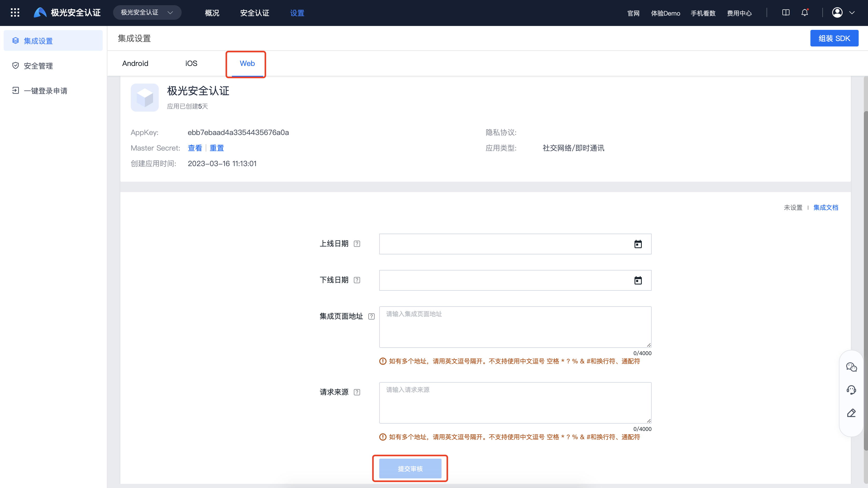Open the feedback pencil icon
The image size is (868, 488).
(x=851, y=413)
